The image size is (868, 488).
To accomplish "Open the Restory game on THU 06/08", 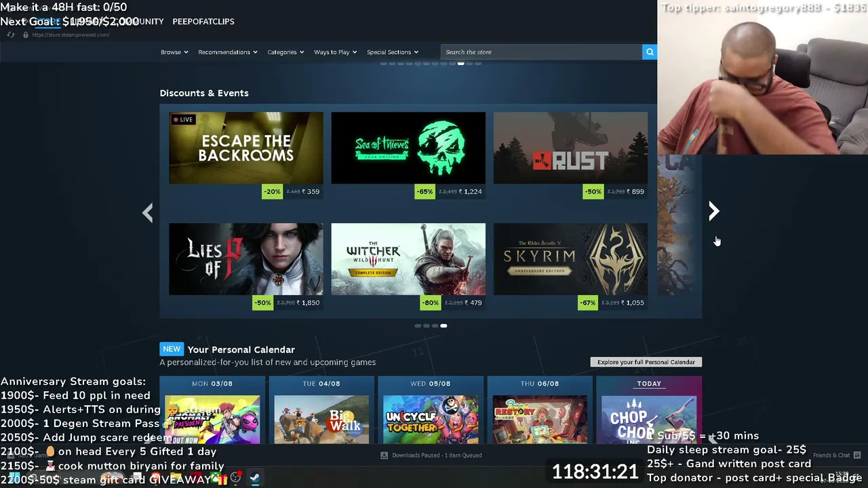I will tap(540, 419).
